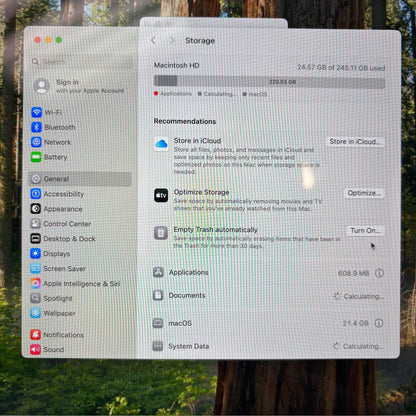Select Bluetooth in the sidebar

click(53, 127)
